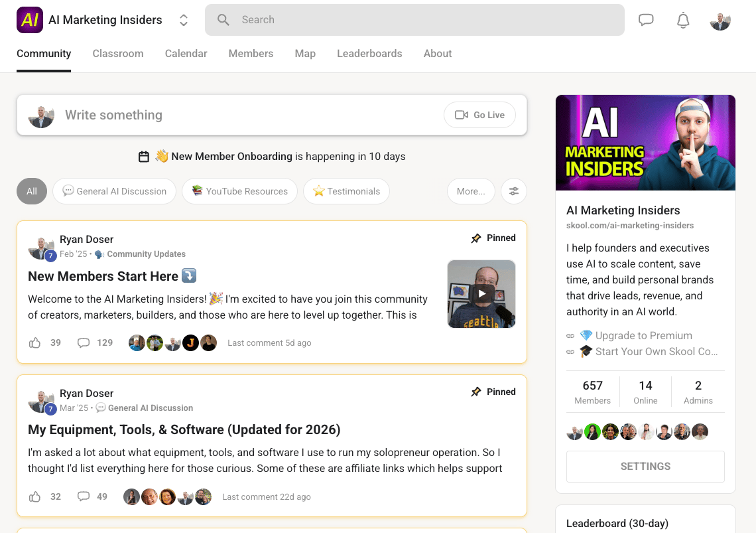The width and height of the screenshot is (756, 533).
Task: Filter by General AI Discussion
Action: (115, 191)
